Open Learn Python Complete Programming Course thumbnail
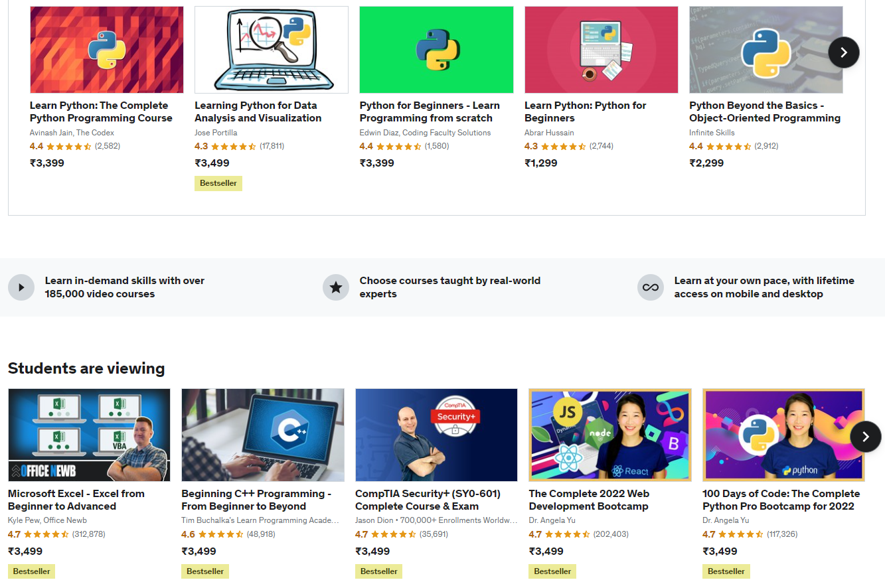 [x=107, y=50]
